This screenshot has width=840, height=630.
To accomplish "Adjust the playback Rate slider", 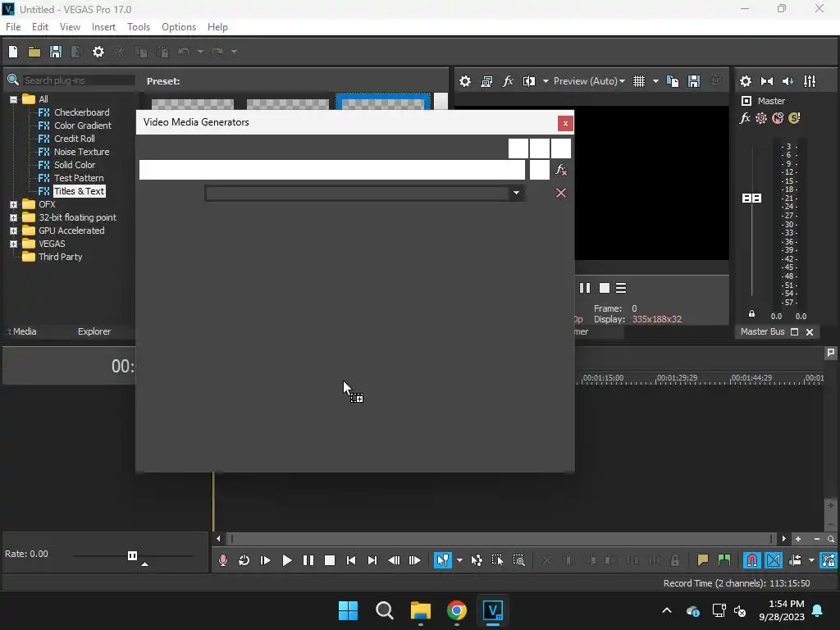I will pyautogui.click(x=132, y=555).
